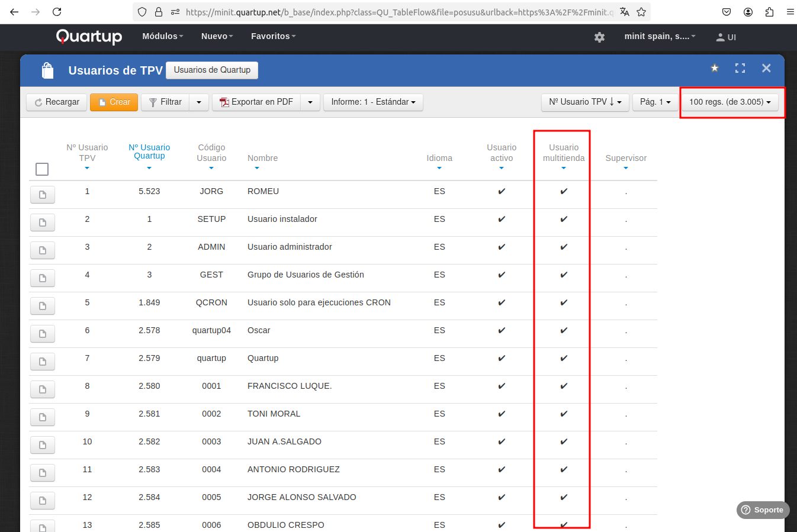Open document icon for row Usuario administrador

43,250
